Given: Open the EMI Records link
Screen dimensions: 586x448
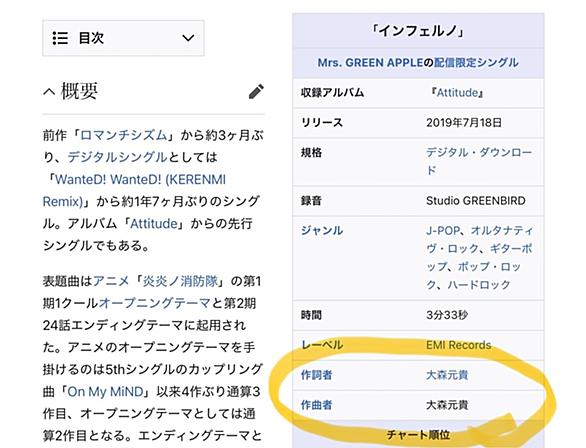Looking at the screenshot, I should 459,345.
